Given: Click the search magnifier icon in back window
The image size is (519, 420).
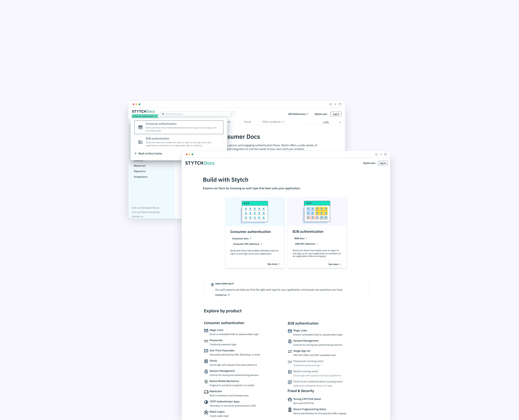Looking at the screenshot, I should tap(163, 114).
